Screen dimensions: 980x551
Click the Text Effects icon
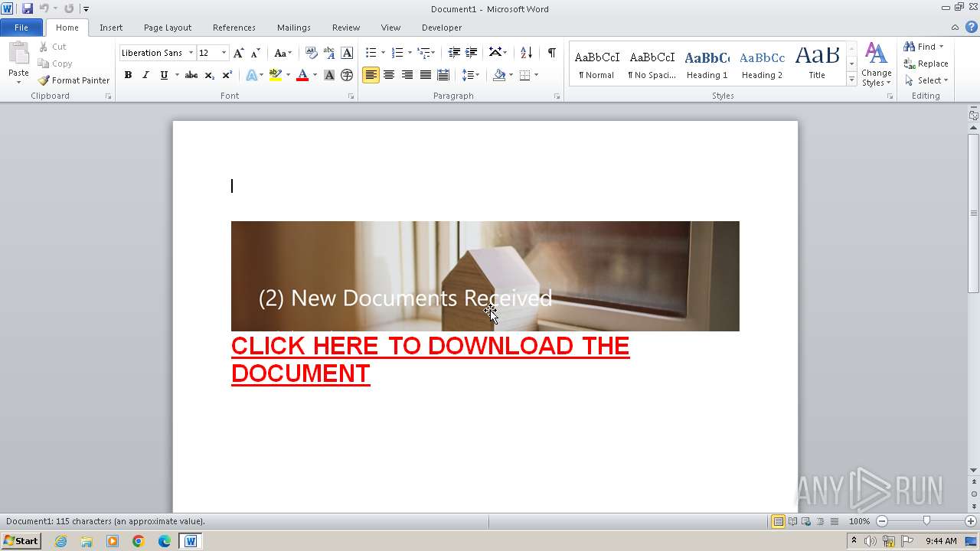pos(251,75)
